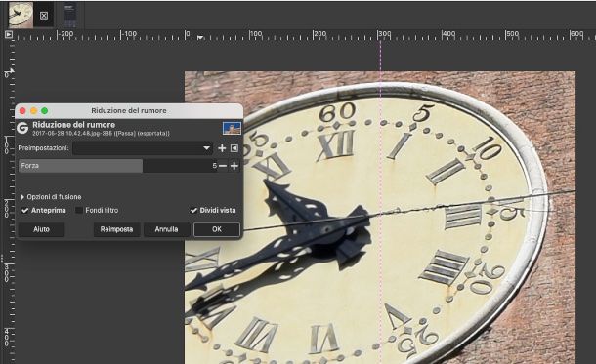The image size is (596, 364).
Task: Open the ruler corner menu icon
Action: click(x=9, y=35)
